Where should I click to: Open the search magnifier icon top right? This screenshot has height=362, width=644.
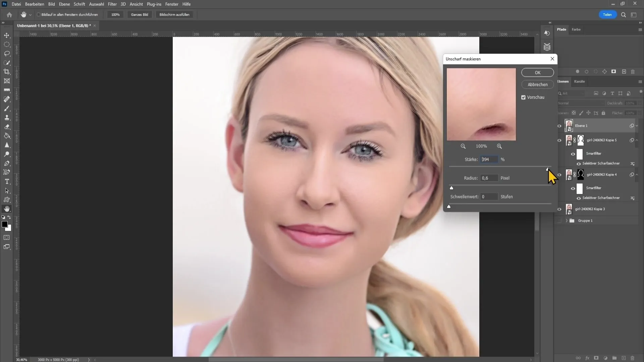pyautogui.click(x=624, y=15)
